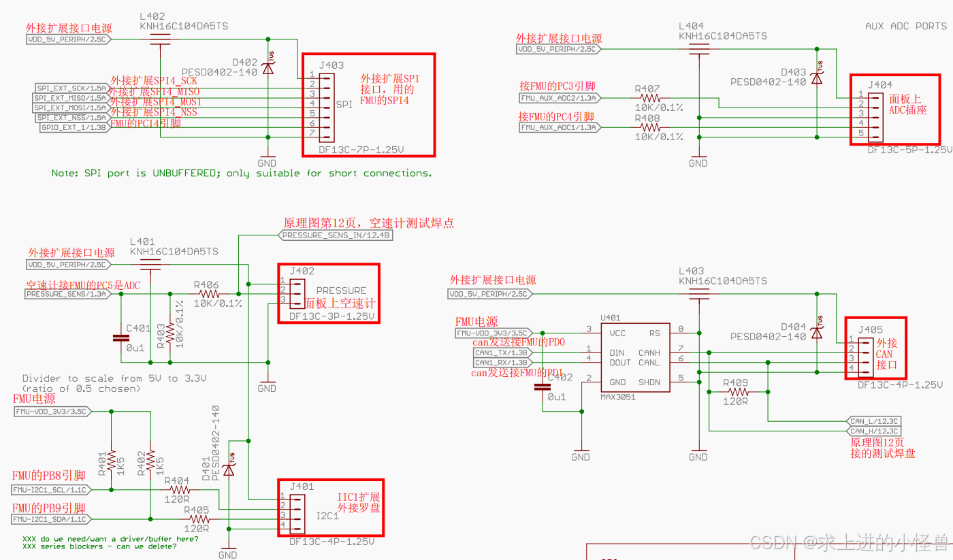
Task: Click the R408 resistor symbol
Action: tap(650, 127)
